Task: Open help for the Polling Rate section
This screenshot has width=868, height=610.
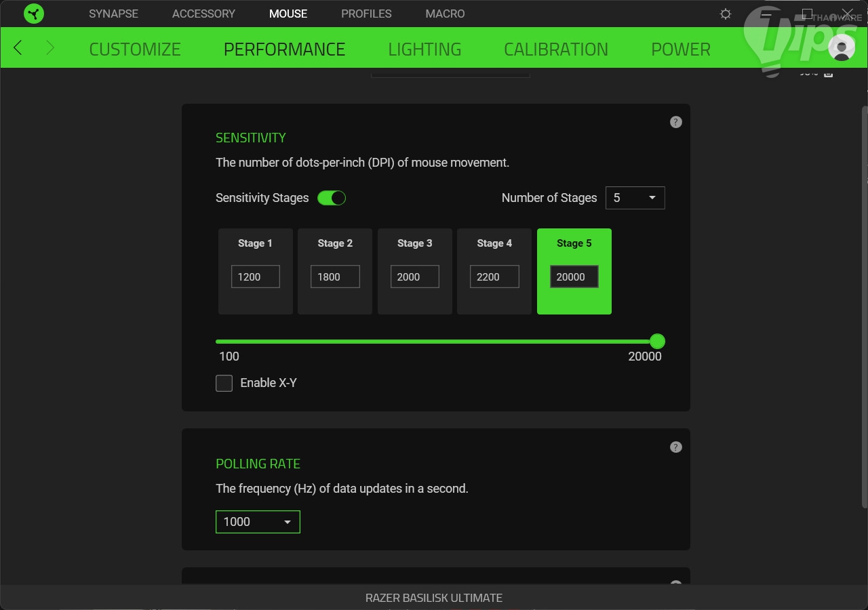Action: 676,447
